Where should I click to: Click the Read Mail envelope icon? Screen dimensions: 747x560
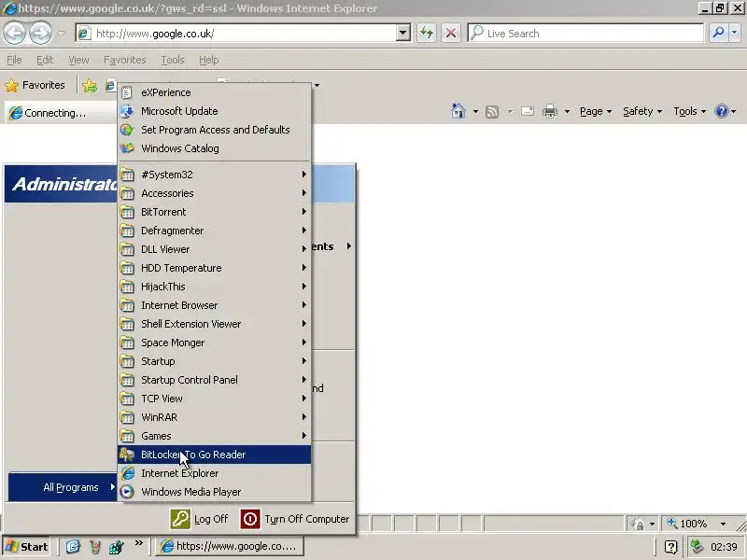(528, 111)
